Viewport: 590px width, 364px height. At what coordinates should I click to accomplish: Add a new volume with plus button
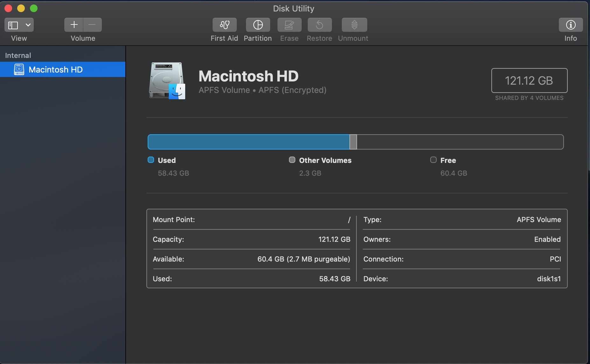[74, 25]
